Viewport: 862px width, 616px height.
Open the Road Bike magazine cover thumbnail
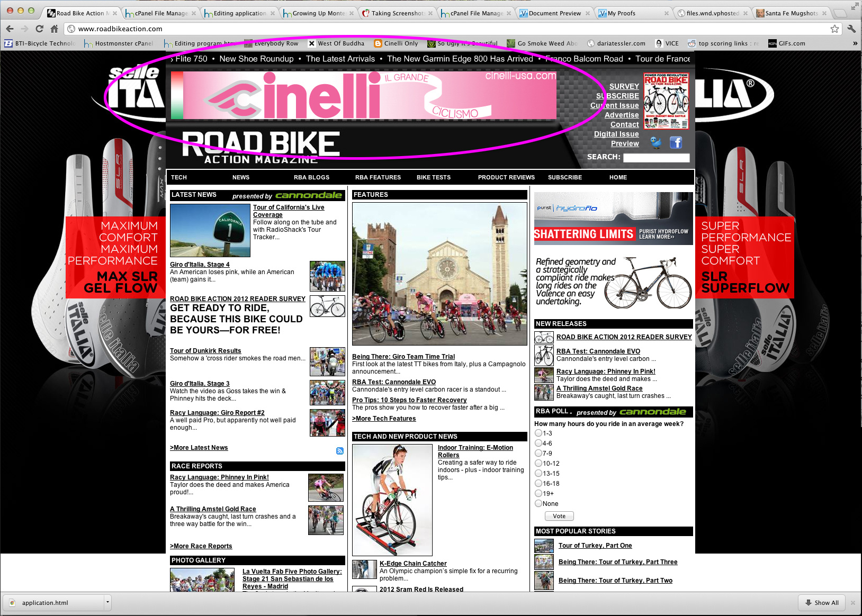point(666,101)
